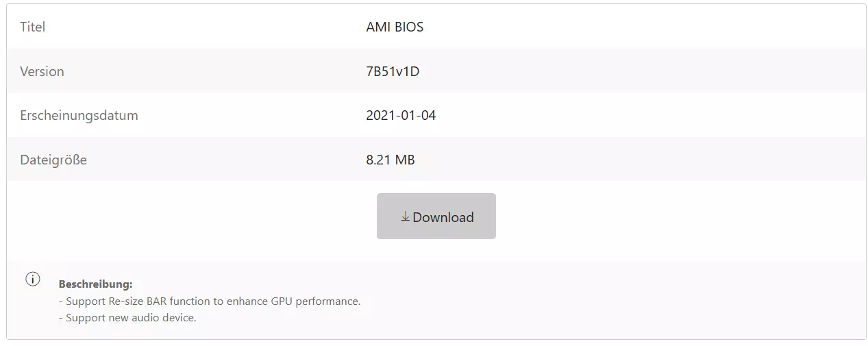This screenshot has height=346, width=868.
Task: Click the new audio device description line
Action: [x=127, y=317]
